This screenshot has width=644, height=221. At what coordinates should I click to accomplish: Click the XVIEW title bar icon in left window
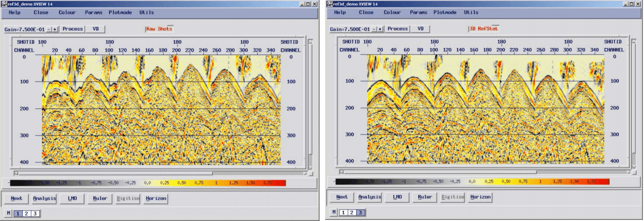4,4
